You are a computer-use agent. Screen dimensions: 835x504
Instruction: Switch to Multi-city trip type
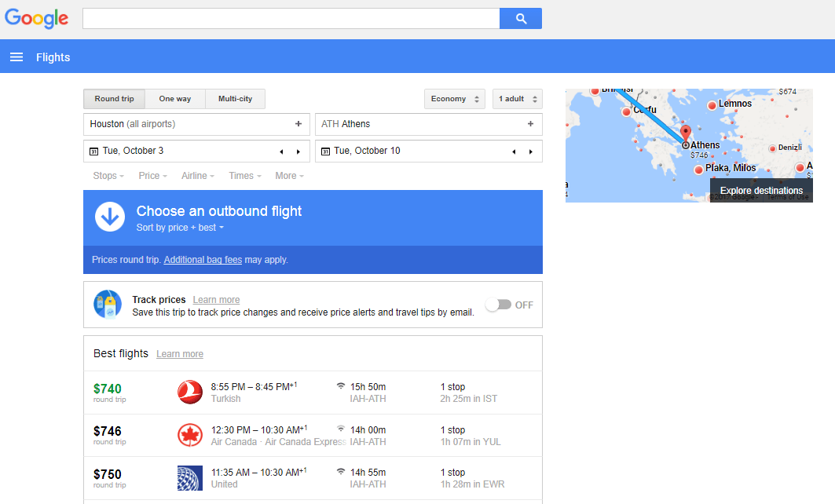coord(235,99)
